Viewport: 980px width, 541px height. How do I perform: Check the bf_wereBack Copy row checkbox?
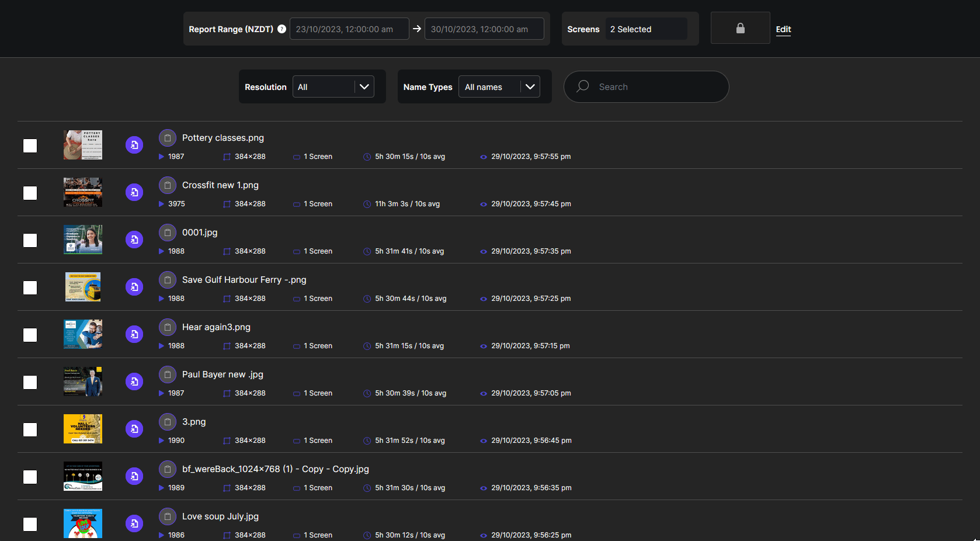(x=30, y=477)
